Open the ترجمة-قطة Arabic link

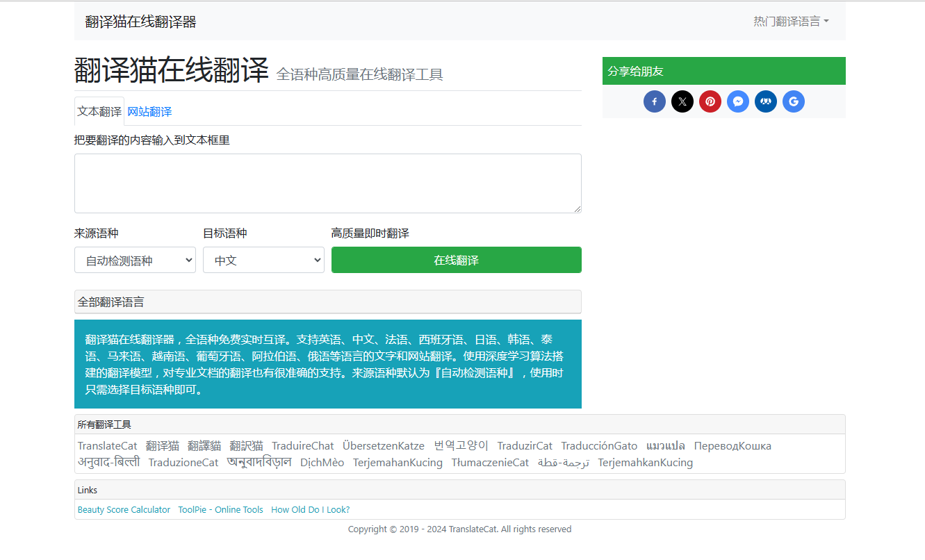coord(564,462)
